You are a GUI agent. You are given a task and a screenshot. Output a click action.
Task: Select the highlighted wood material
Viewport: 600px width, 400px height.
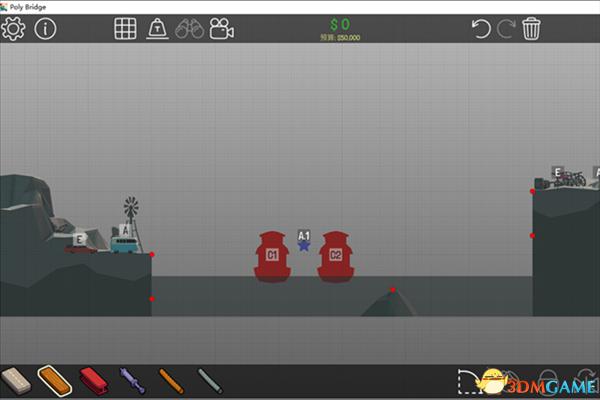pos(55,380)
